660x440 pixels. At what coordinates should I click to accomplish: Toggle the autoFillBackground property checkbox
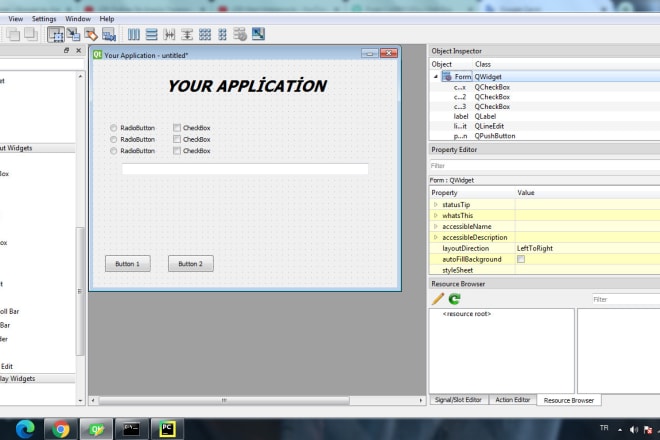pyautogui.click(x=520, y=259)
